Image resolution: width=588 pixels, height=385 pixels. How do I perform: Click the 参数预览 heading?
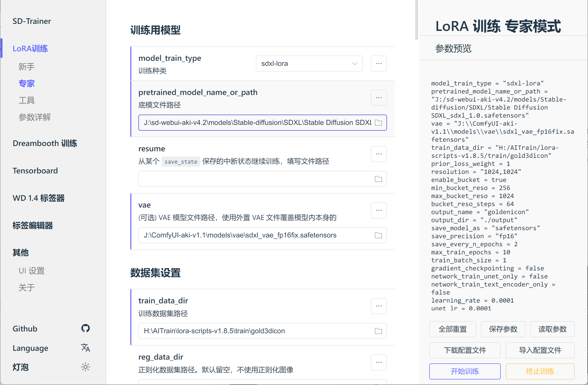pyautogui.click(x=453, y=48)
